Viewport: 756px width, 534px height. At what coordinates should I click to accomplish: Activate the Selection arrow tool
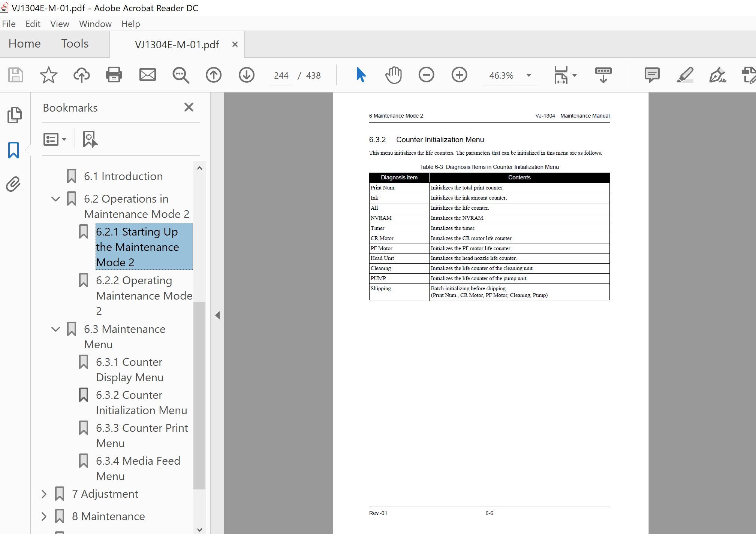(x=361, y=75)
